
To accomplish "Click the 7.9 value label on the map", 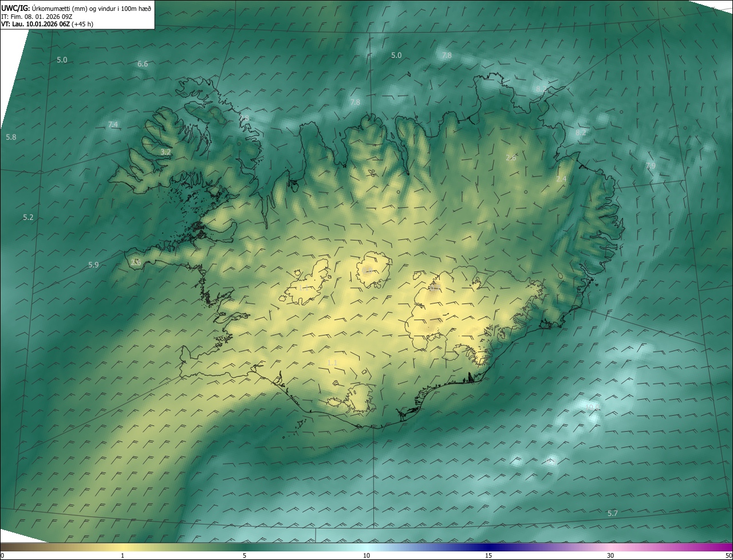I will [651, 165].
